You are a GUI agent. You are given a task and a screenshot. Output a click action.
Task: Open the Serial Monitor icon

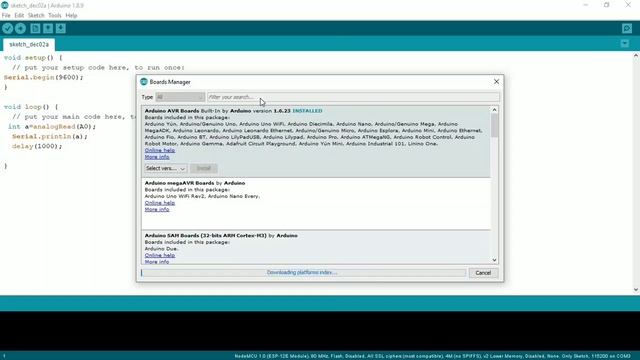click(627, 28)
